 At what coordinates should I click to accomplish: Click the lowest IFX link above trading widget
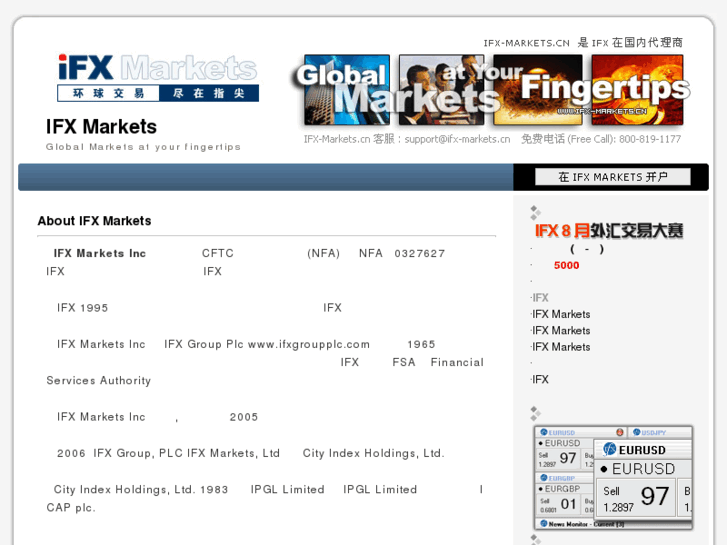540,380
